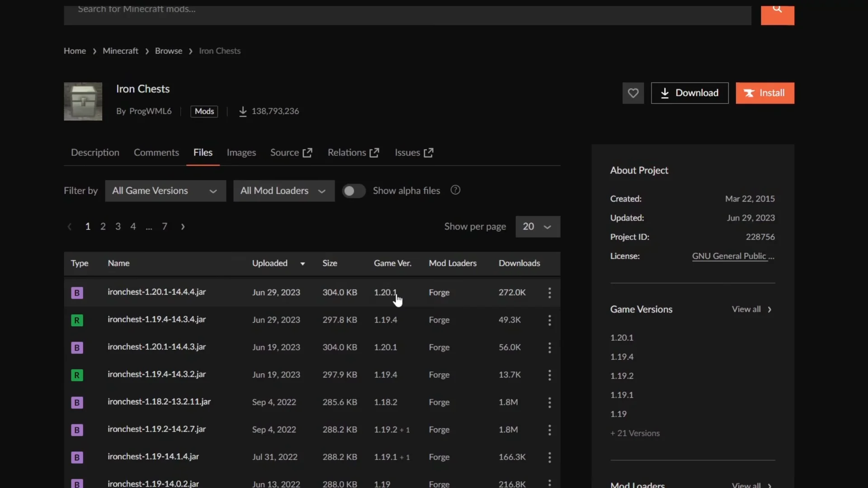Go to page 3 of files
Screen dimensions: 868x488
pos(118,226)
